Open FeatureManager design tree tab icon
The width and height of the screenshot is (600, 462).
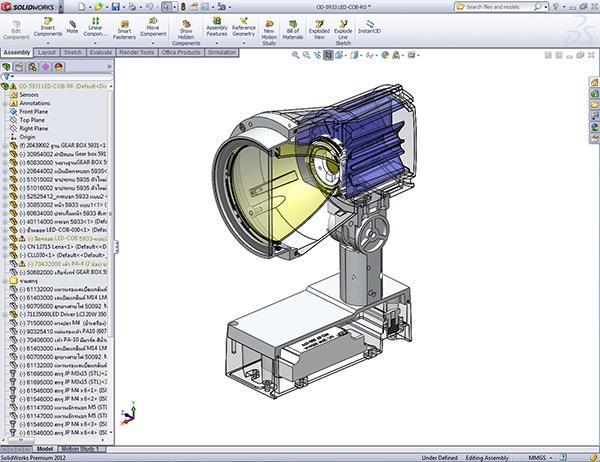point(6,67)
